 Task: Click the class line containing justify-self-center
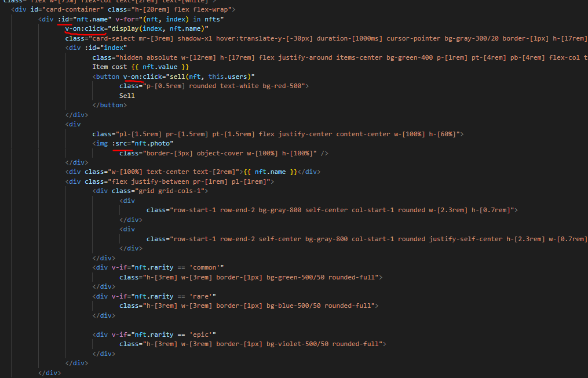coord(367,239)
